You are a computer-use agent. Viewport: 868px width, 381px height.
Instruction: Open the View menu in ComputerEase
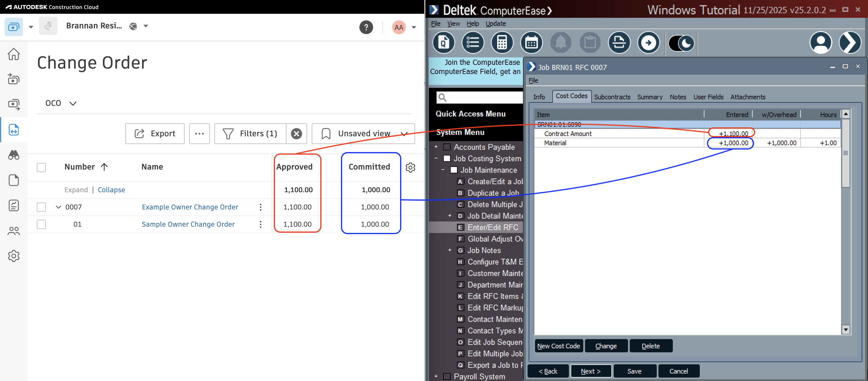point(453,23)
